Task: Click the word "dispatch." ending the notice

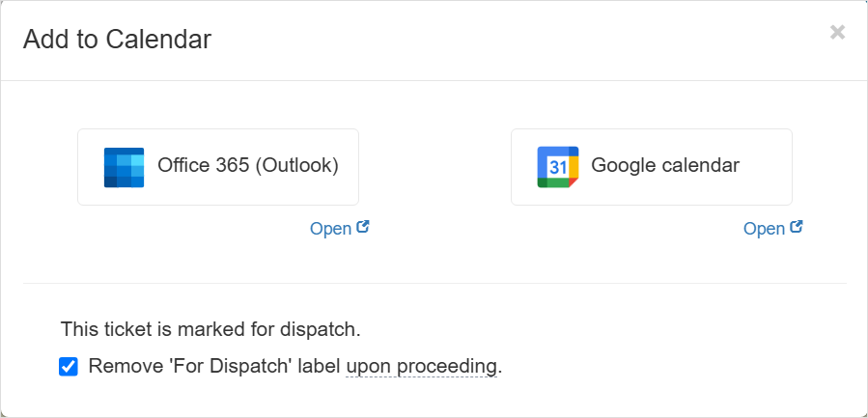Action: 324,329
